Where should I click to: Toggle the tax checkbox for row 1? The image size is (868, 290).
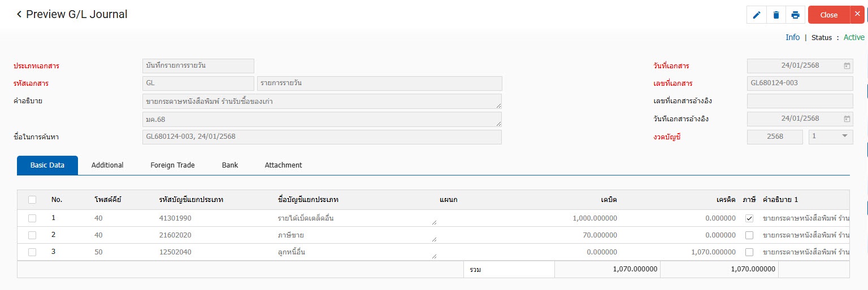coord(749,218)
